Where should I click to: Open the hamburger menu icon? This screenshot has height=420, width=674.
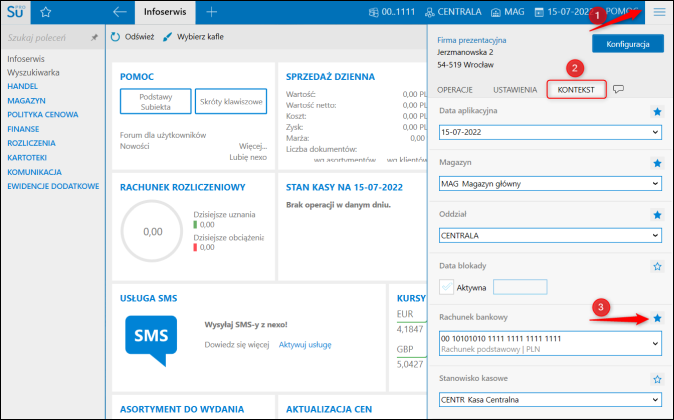[659, 12]
